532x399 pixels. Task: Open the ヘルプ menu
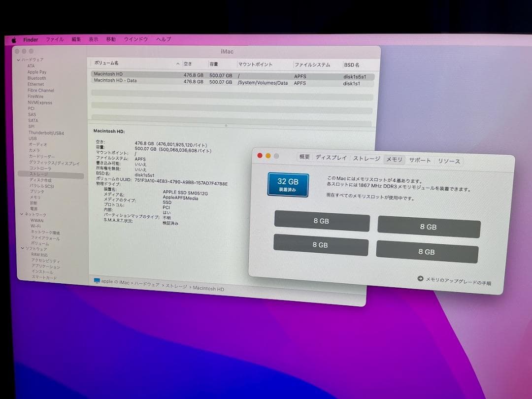(x=163, y=39)
